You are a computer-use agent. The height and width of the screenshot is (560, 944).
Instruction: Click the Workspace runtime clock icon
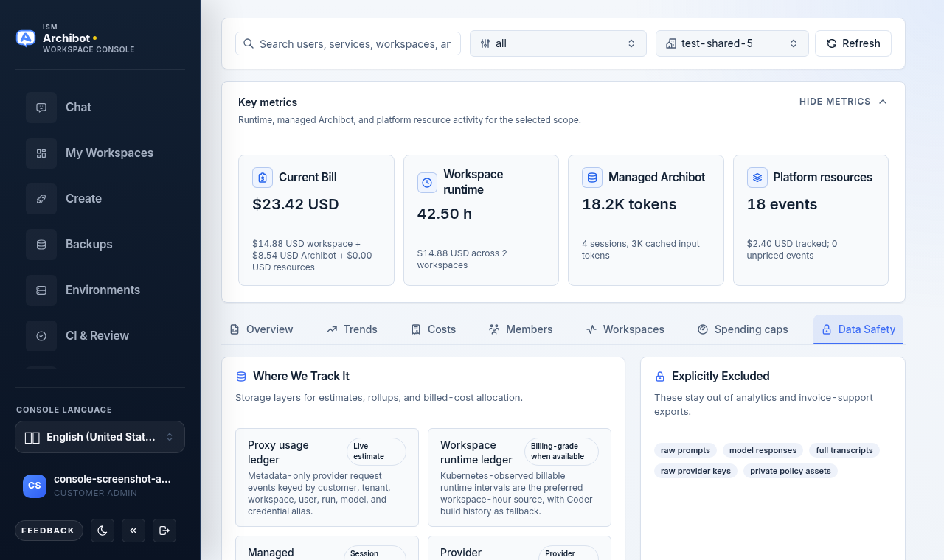tap(428, 183)
